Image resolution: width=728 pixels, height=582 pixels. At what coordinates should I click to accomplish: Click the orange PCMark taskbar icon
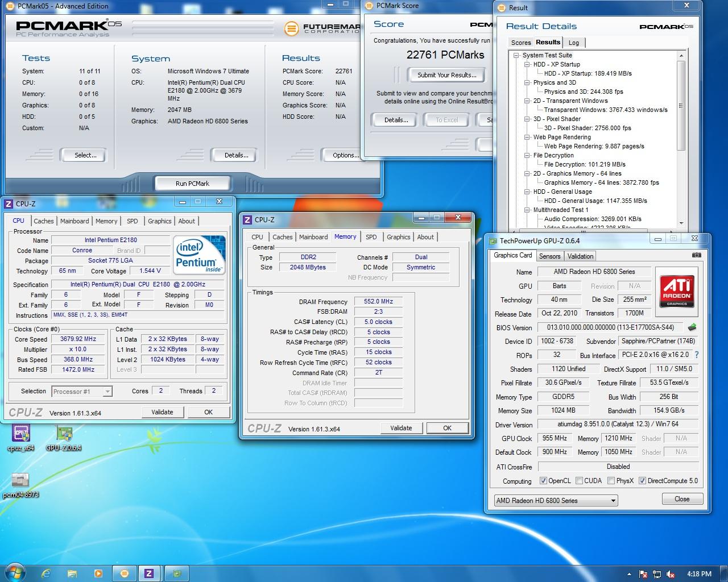(125, 573)
